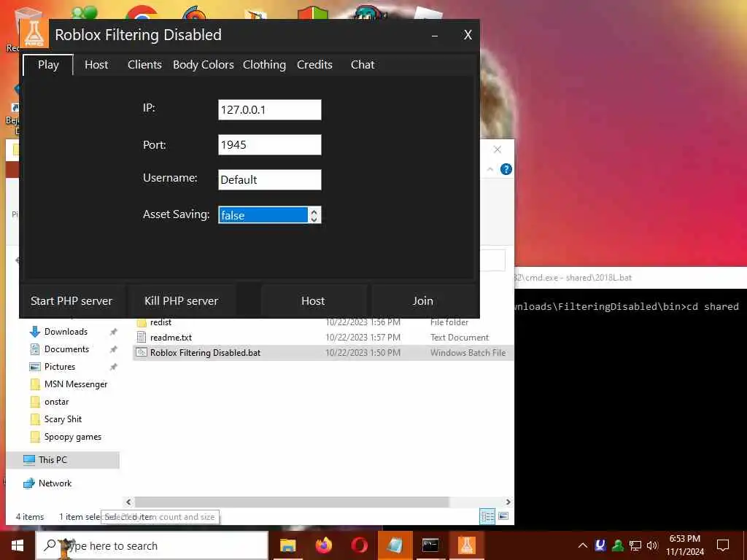Screen dimensions: 747x560
Task: Close the File Explorer window
Action: (x=498, y=149)
